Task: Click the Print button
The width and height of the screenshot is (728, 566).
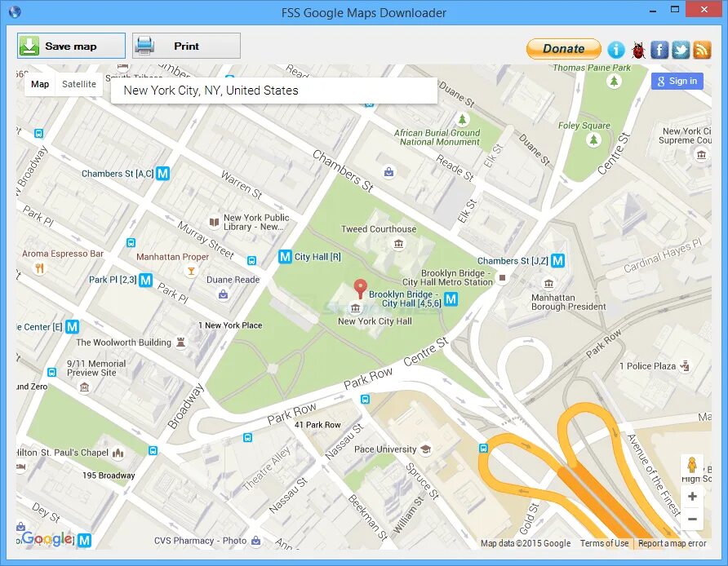Action: [186, 46]
